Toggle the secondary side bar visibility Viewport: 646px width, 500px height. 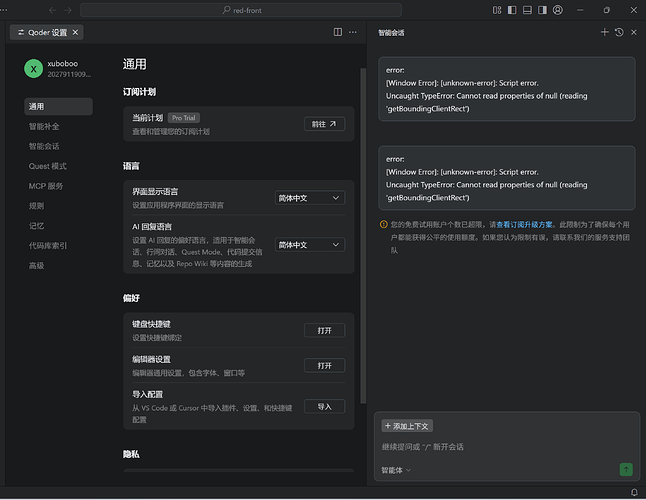540,10
